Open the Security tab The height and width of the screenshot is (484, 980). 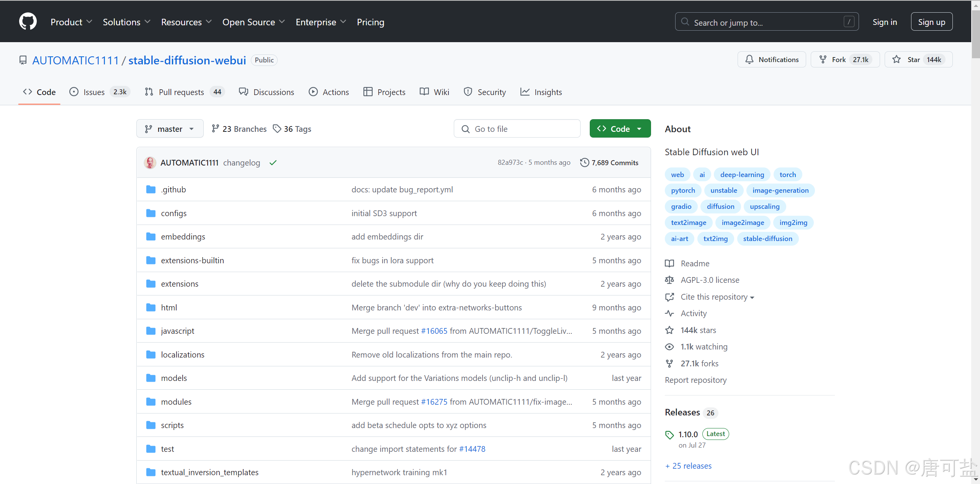tap(485, 92)
